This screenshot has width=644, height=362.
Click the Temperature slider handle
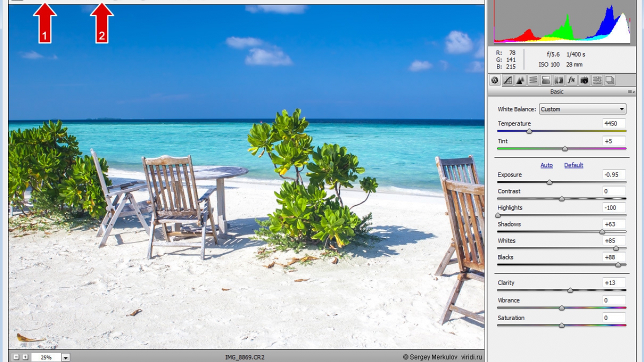[529, 131]
